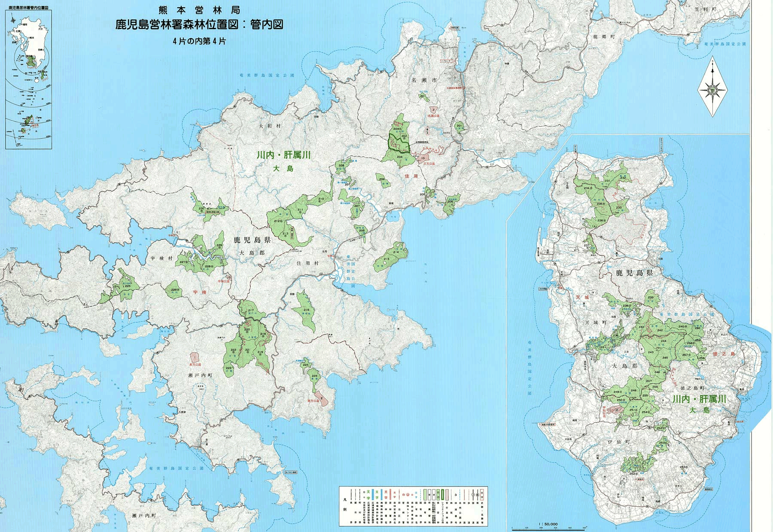
Task: Click forest compartment 210
Action: pos(321,199)
